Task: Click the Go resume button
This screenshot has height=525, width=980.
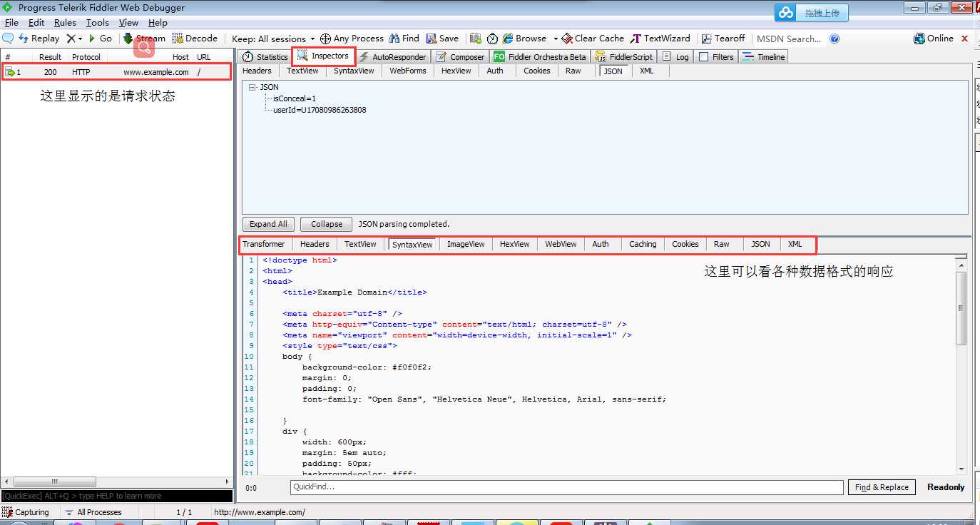Action: [100, 39]
